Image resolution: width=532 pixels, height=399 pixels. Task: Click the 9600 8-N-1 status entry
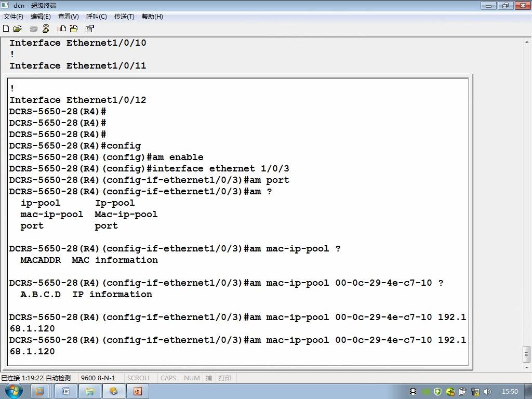click(98, 378)
